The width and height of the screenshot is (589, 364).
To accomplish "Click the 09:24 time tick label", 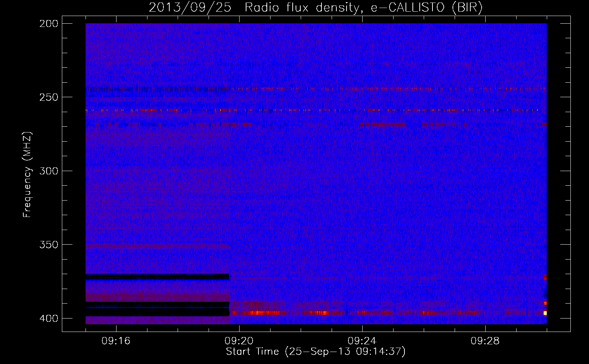I will coord(362,341).
